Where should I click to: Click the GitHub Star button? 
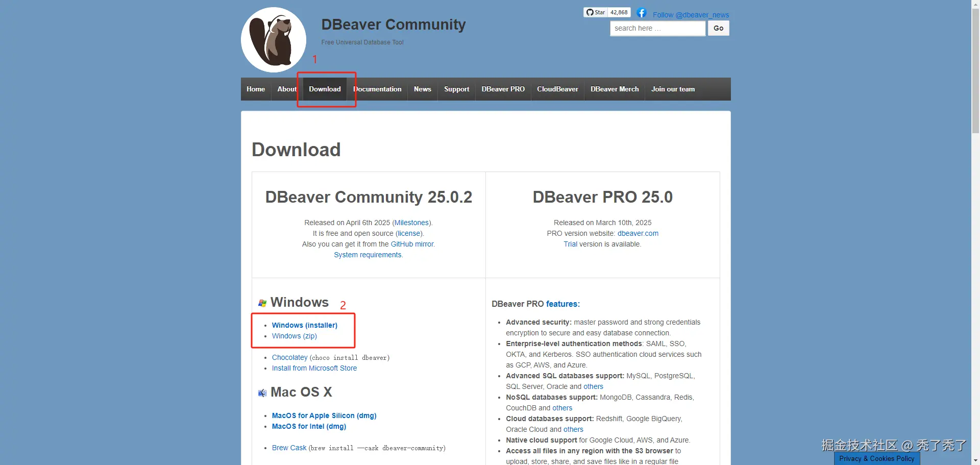pos(596,12)
